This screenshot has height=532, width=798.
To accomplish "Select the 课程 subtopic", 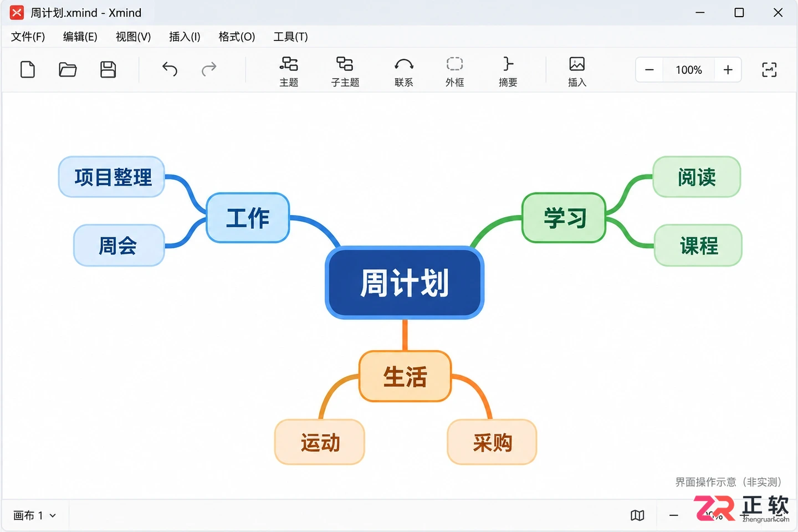I will pyautogui.click(x=698, y=245).
